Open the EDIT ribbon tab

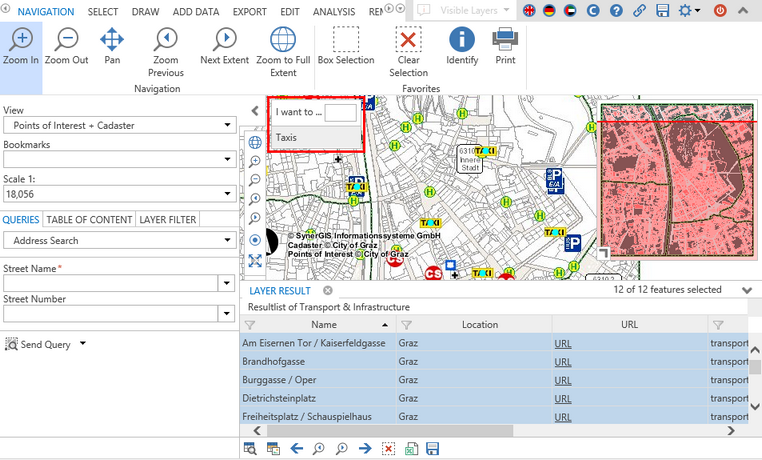click(290, 12)
